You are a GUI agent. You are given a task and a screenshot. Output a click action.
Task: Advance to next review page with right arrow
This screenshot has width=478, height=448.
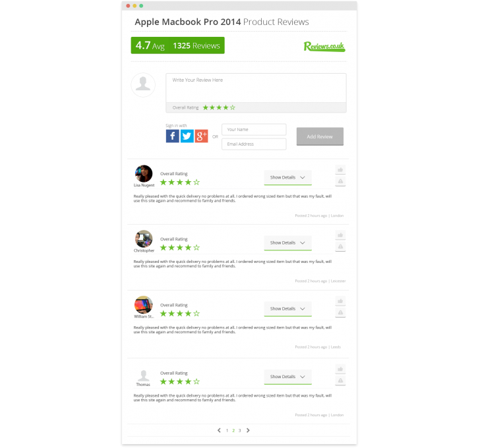coord(248,430)
